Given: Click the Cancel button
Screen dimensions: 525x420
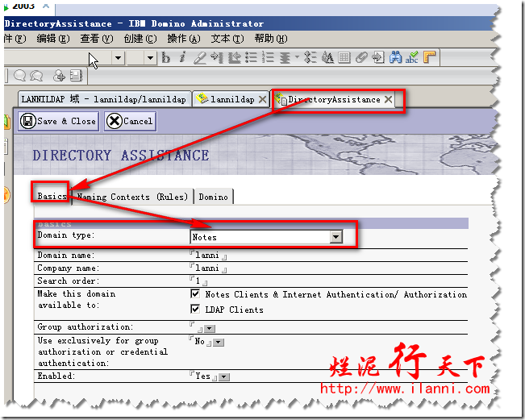Looking at the screenshot, I should pos(129,121).
